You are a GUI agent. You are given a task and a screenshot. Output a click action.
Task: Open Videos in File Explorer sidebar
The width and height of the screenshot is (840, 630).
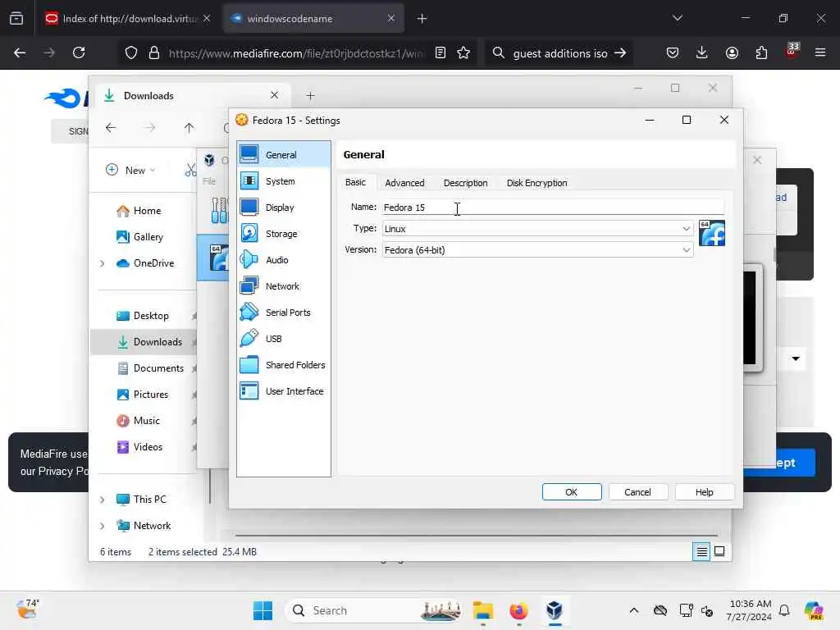click(139, 447)
